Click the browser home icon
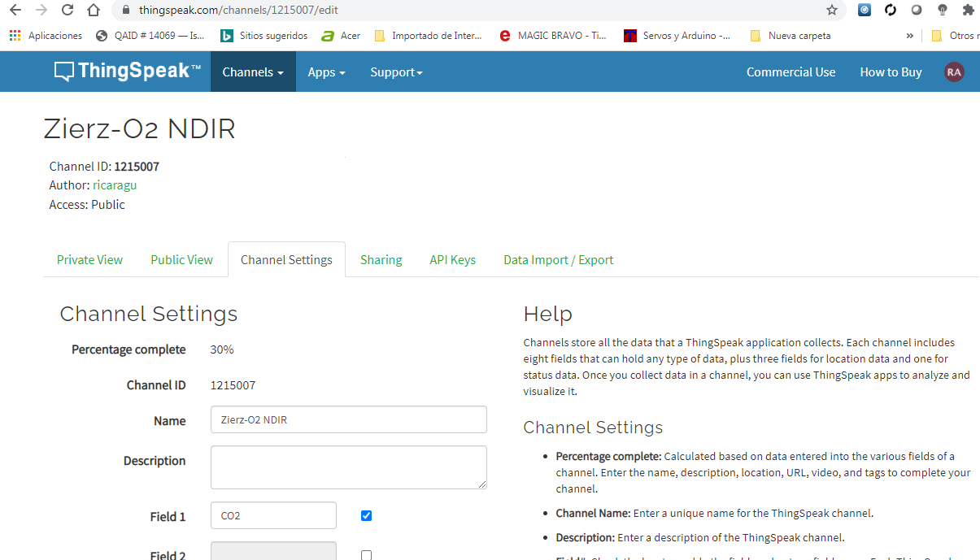 click(94, 10)
